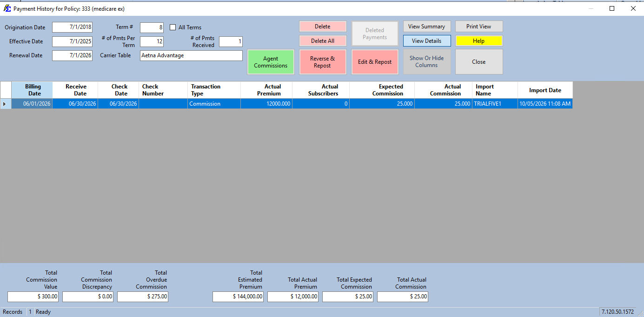
Task: Click Total Expected Commission field in footer
Action: 348,297
